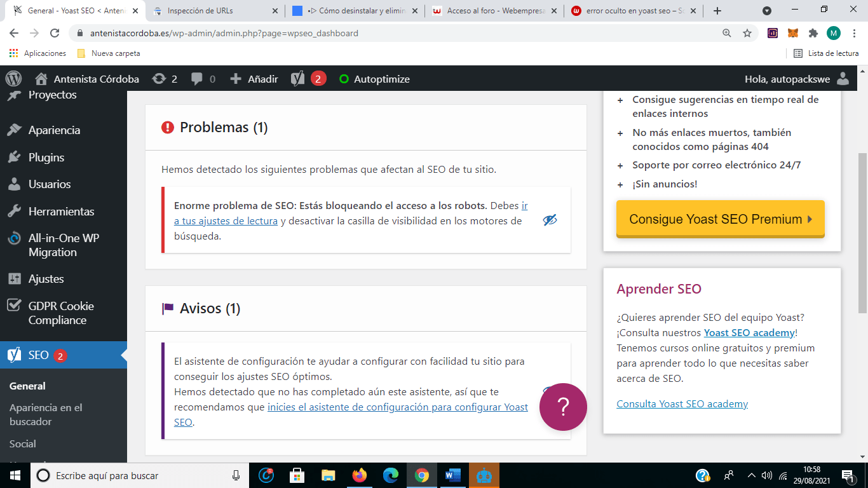Open Firefox from the taskbar

click(360, 475)
